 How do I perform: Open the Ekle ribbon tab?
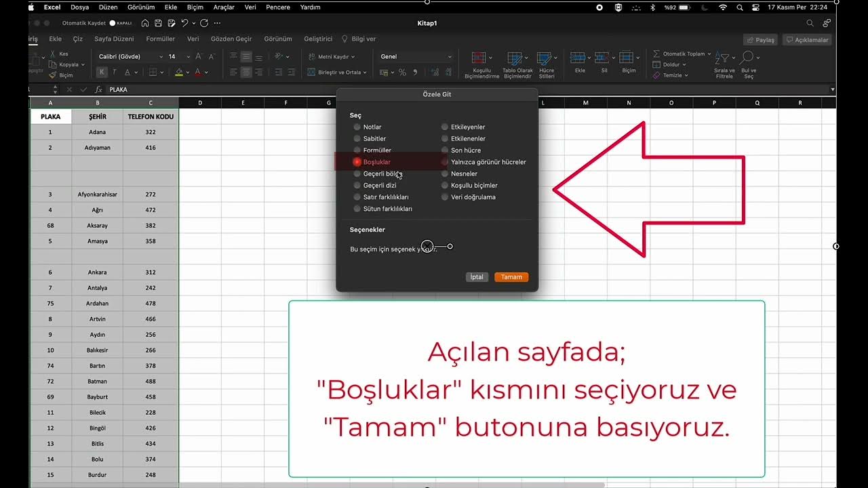[56, 39]
